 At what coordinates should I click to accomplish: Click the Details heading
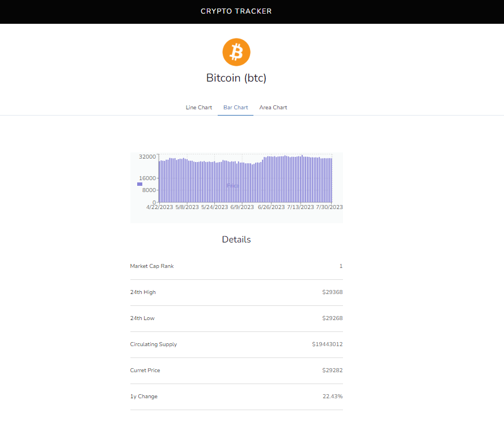[236, 239]
